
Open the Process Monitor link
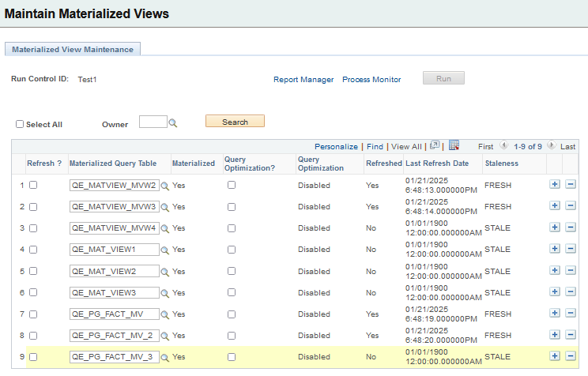(x=371, y=80)
